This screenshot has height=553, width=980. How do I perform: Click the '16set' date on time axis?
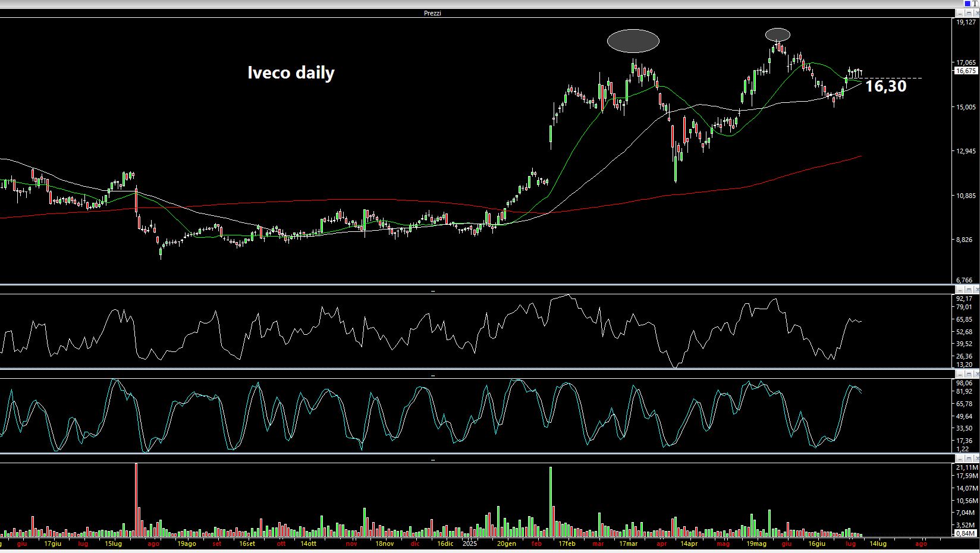(247, 543)
